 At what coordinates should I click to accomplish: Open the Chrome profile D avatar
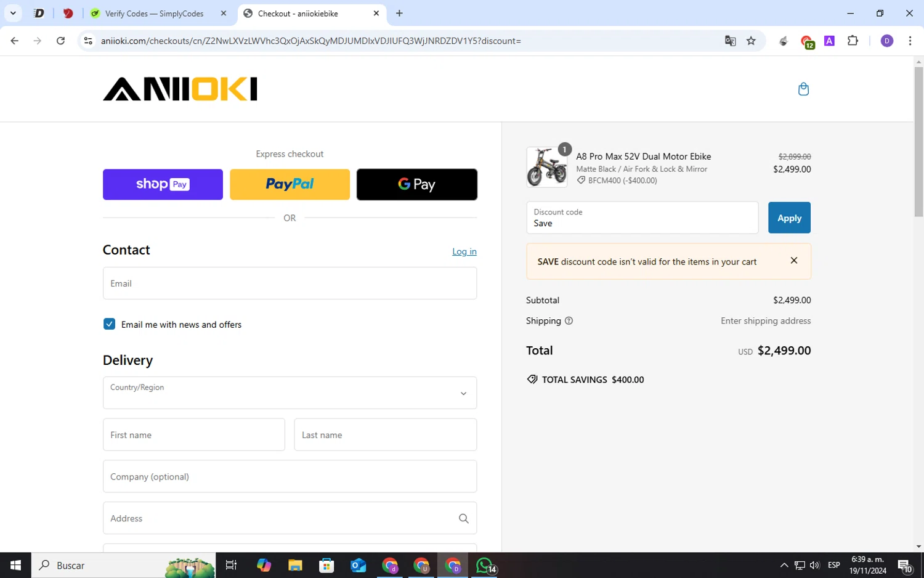[887, 41]
